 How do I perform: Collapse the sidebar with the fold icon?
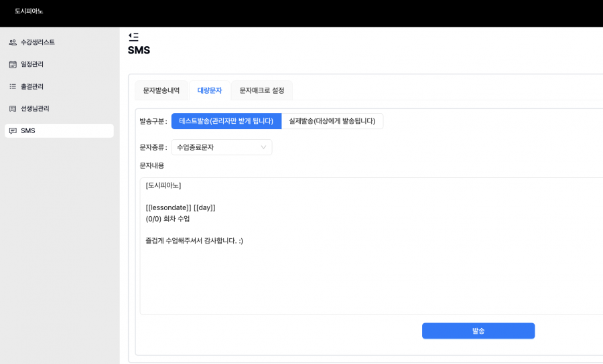(x=133, y=37)
